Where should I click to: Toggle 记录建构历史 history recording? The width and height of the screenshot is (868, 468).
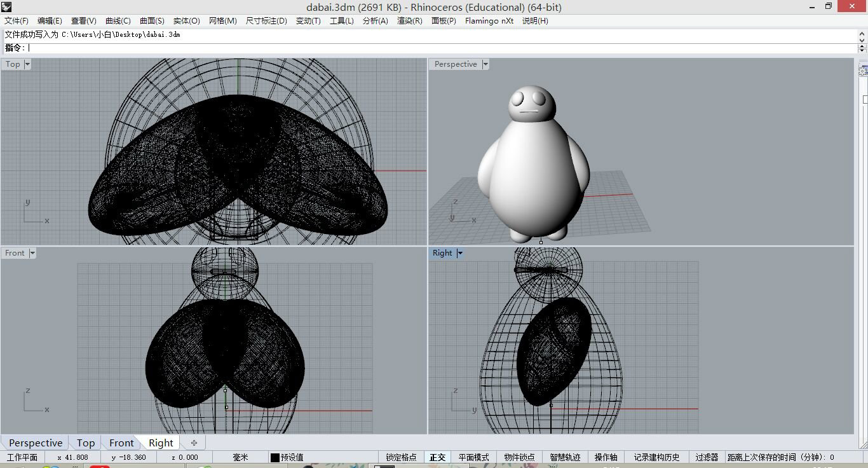pos(656,457)
